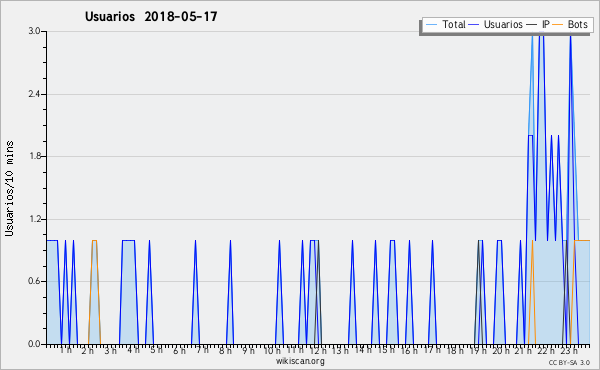600x370 pixels.
Task: Click the x-axis label '18 h'
Action: pyautogui.click(x=455, y=350)
